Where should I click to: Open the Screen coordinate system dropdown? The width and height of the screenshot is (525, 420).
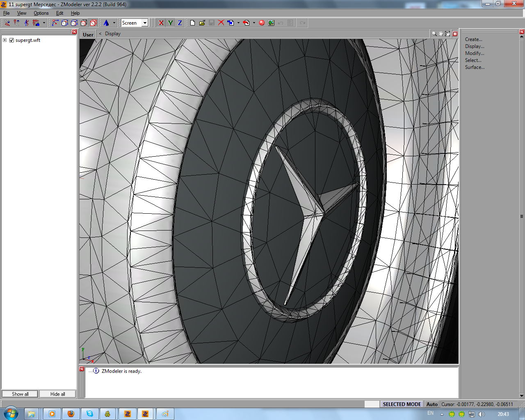coord(145,23)
